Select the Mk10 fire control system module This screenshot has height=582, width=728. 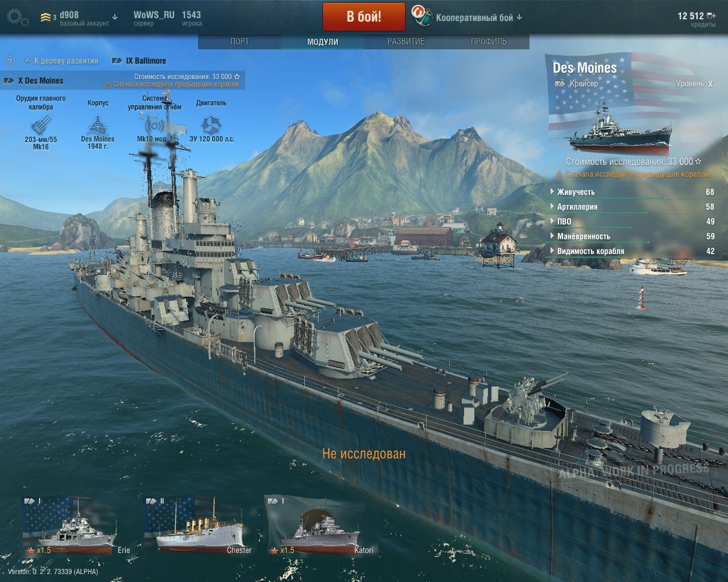154,126
